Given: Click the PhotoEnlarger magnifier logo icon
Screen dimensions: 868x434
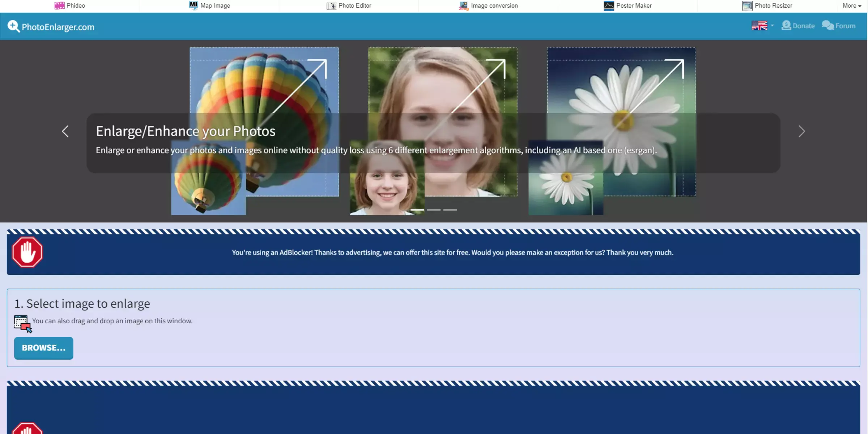Looking at the screenshot, I should (x=13, y=26).
